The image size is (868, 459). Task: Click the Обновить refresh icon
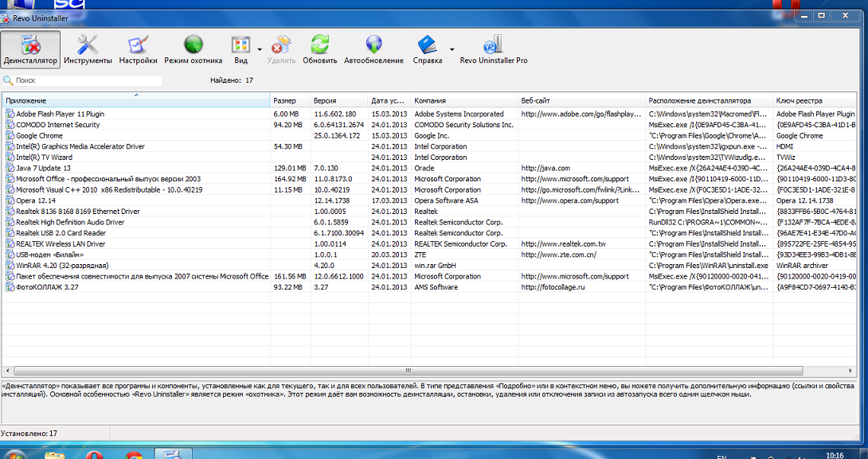click(320, 49)
